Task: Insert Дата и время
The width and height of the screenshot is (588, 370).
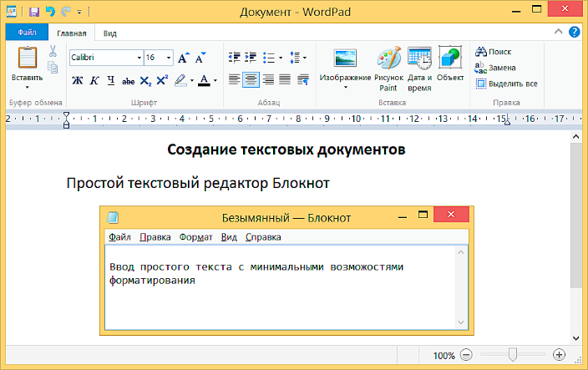Action: (x=419, y=69)
